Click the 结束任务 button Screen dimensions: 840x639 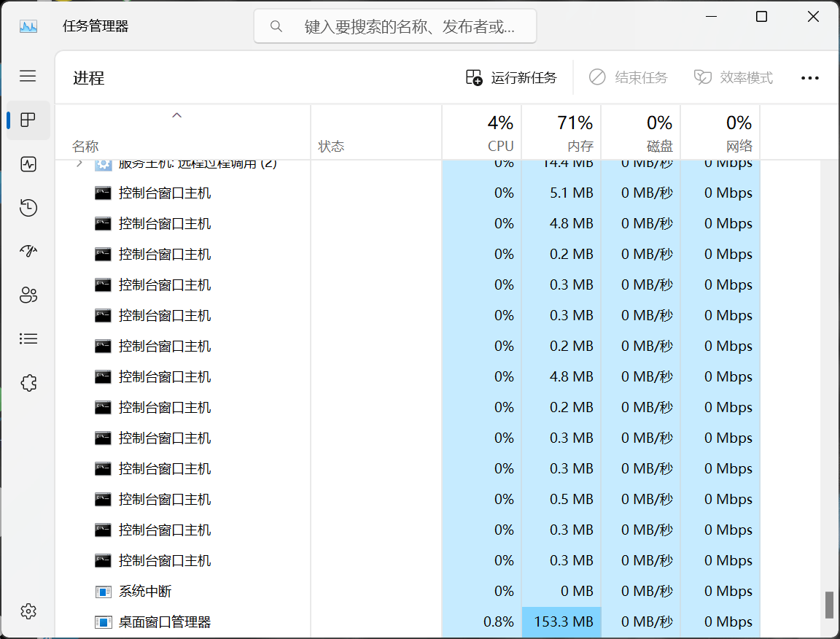click(x=628, y=78)
